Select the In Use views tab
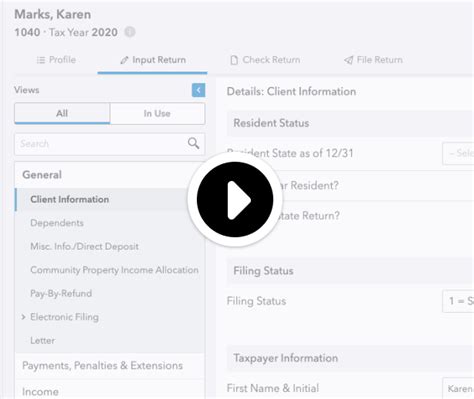Image resolution: width=474 pixels, height=399 pixels. click(157, 113)
